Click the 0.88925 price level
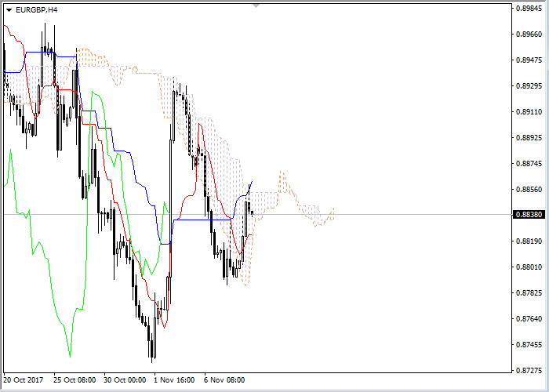This screenshot has width=549, height=392. [529, 138]
